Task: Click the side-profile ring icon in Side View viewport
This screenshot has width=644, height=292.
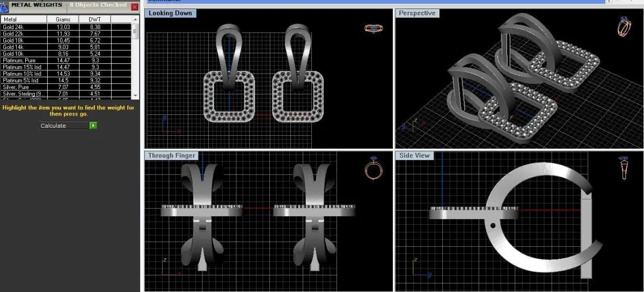Action: (x=624, y=169)
